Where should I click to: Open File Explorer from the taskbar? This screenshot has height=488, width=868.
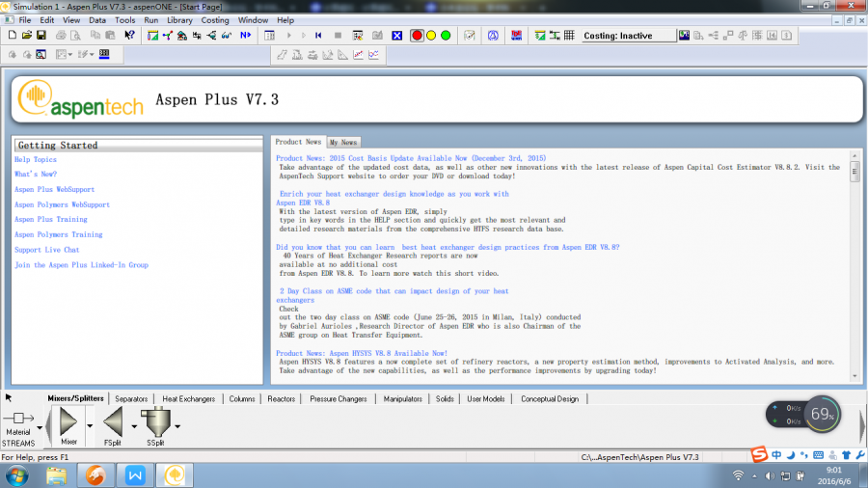pos(57,475)
